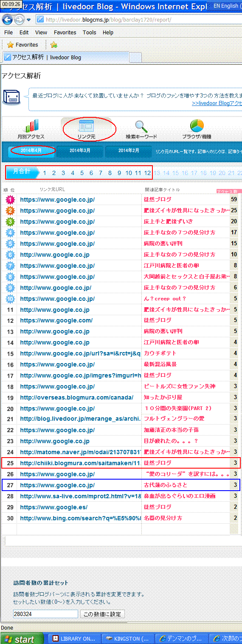Screen dimensions: 242x644
Task: Click the リンク元 window icon
Action: point(87,126)
